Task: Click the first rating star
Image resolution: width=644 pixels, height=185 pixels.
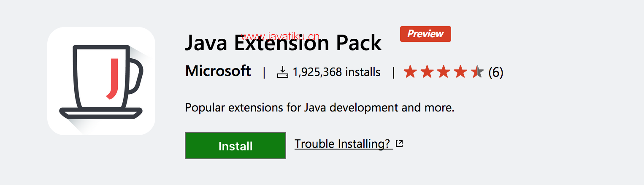Action: pyautogui.click(x=410, y=72)
